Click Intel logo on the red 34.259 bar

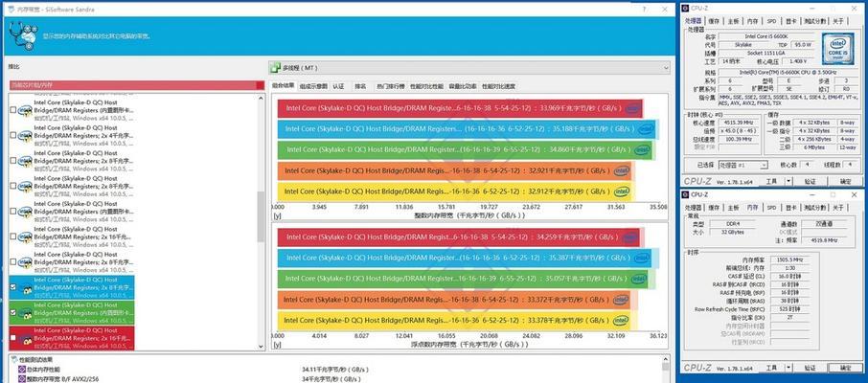pyautogui.click(x=629, y=237)
